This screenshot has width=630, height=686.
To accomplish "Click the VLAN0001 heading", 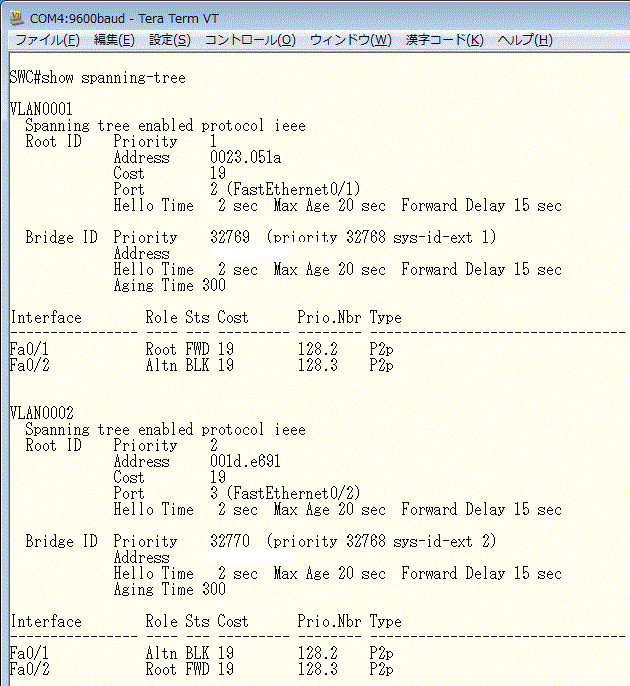I will point(41,109).
